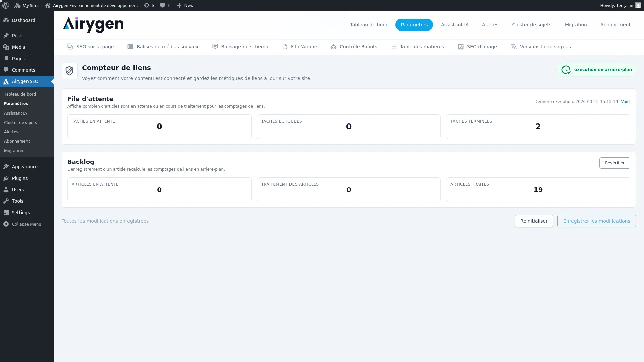Click the Fil d'Ariane document icon
This screenshot has height=362, width=644.
click(285, 47)
